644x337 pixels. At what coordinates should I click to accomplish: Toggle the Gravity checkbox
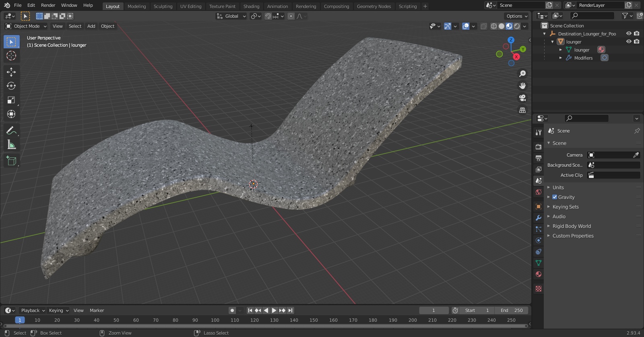[555, 197]
